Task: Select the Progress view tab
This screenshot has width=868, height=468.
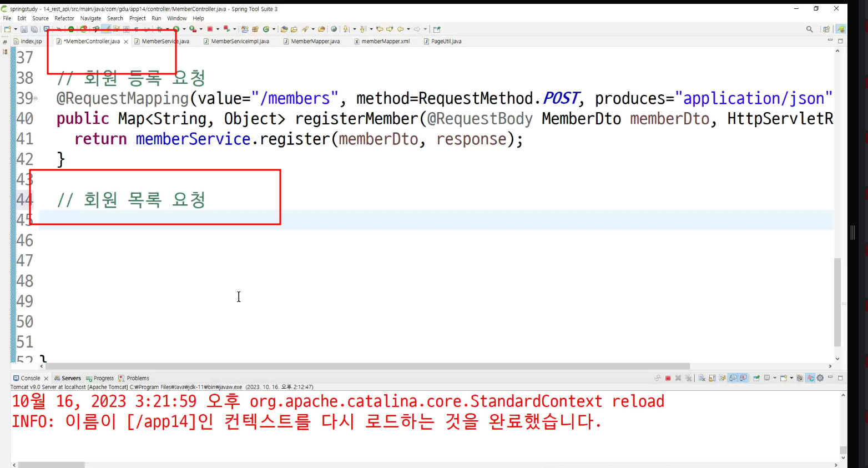Action: [x=100, y=378]
